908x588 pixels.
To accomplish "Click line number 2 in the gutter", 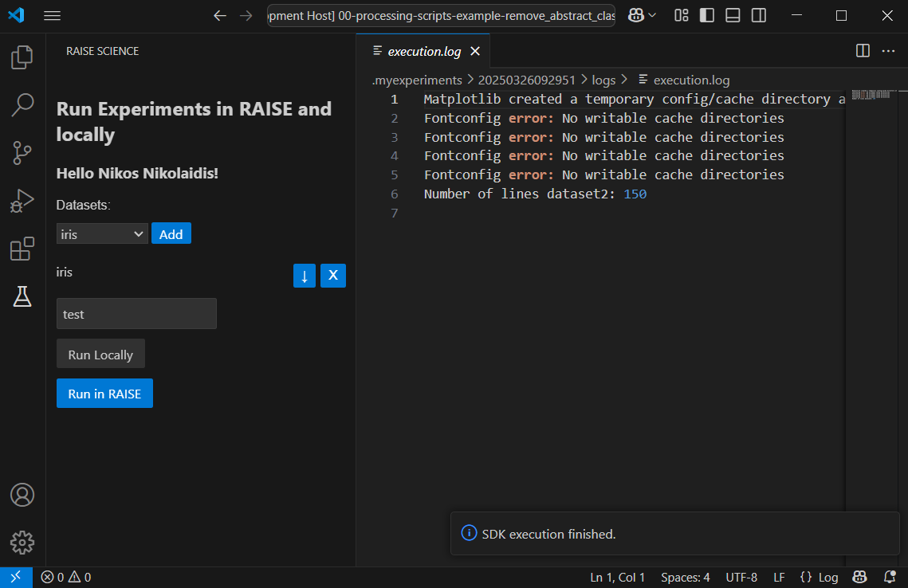I will [x=395, y=118].
